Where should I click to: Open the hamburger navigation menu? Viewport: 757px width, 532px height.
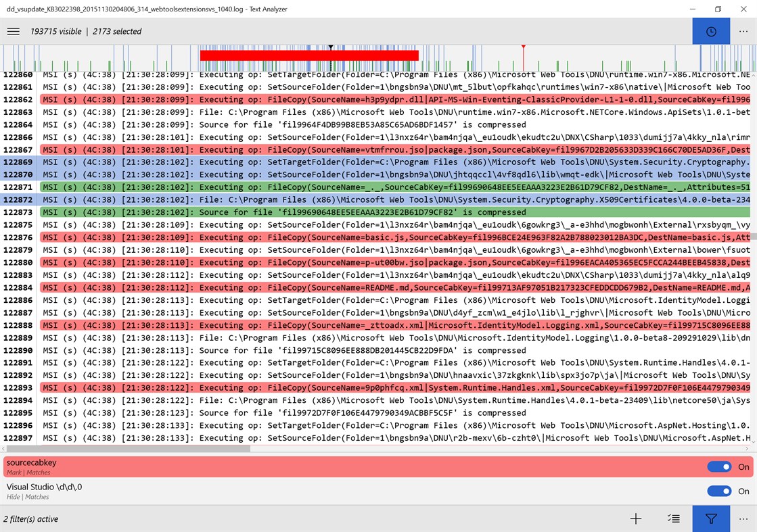pos(14,31)
